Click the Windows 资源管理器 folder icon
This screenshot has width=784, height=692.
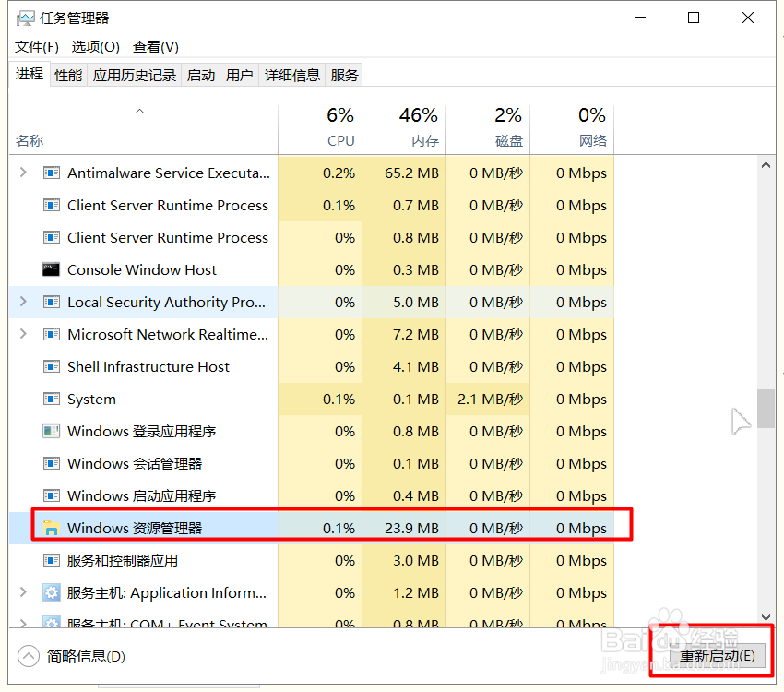pos(52,528)
